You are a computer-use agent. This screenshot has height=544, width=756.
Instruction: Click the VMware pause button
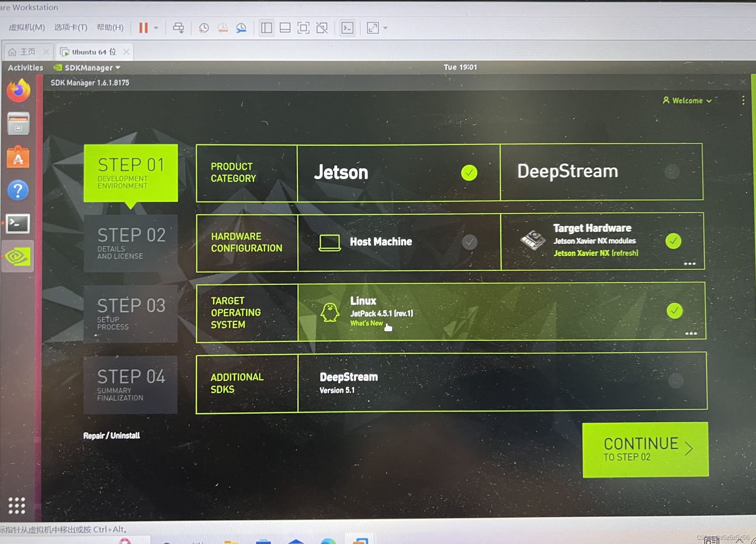point(143,28)
